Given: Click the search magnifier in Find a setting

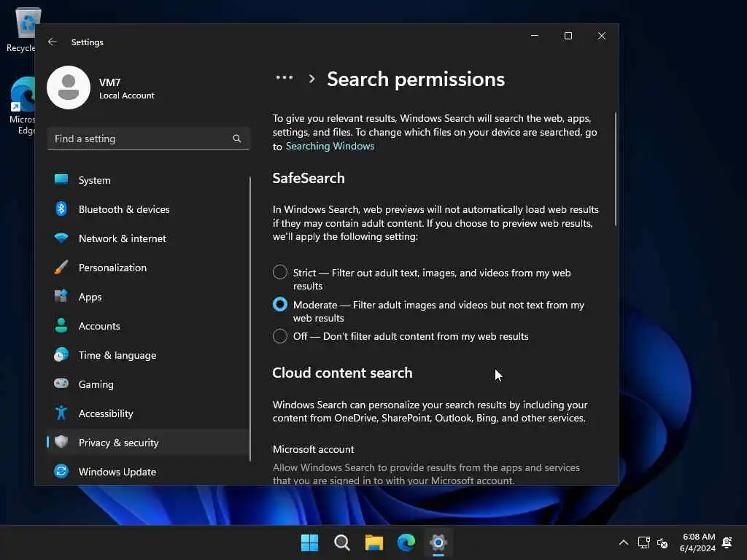Looking at the screenshot, I should (237, 139).
